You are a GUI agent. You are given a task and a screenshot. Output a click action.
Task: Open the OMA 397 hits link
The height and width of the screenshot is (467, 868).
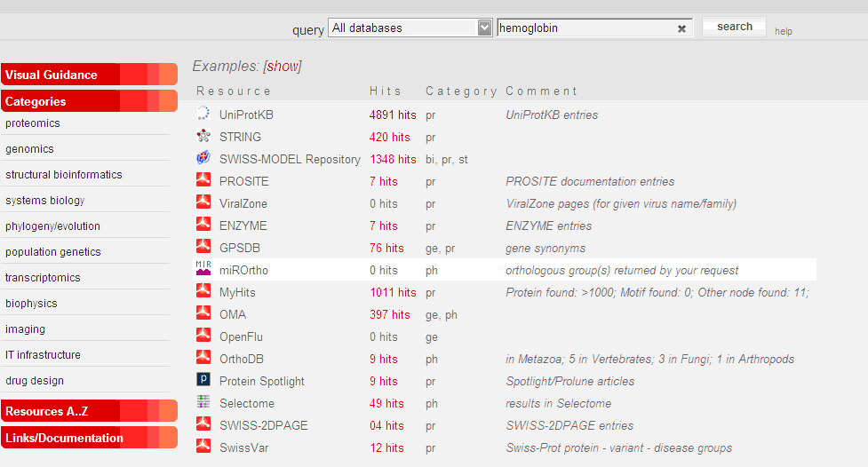(x=390, y=315)
